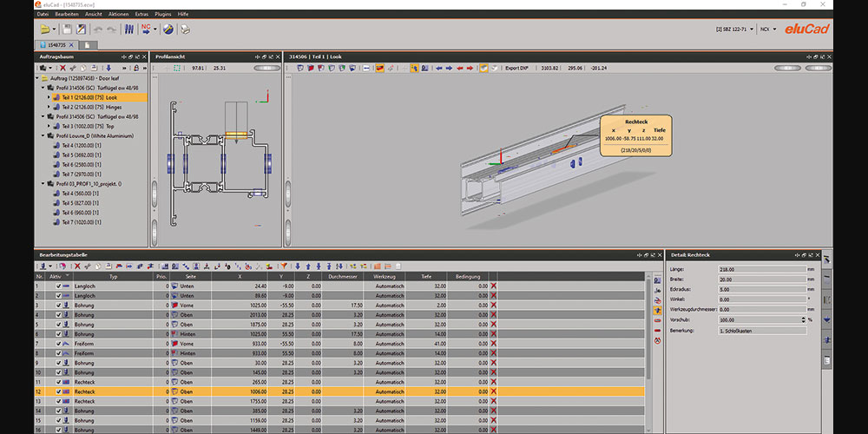Viewport: 868px width, 434px height.
Task: Click the Länge input field
Action: pos(760,269)
